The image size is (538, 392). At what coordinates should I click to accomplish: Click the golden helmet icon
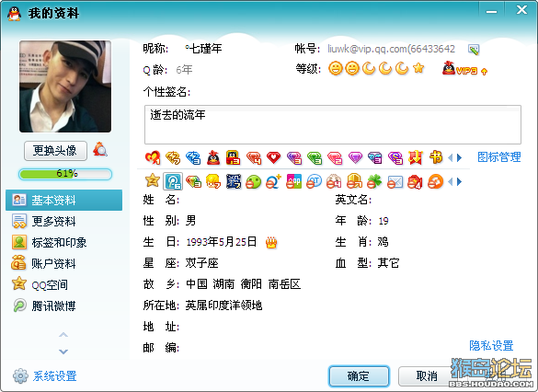coord(354,181)
